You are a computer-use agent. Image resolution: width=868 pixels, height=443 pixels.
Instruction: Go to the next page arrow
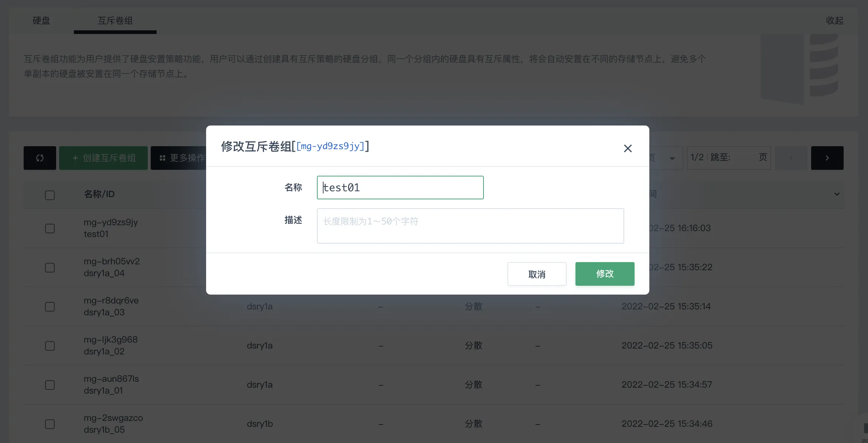point(827,158)
